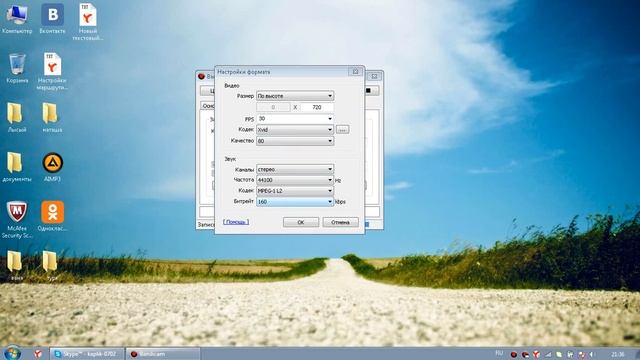640x360 pixels.
Task: Open the Windows Start menu orb
Action: 12,353
